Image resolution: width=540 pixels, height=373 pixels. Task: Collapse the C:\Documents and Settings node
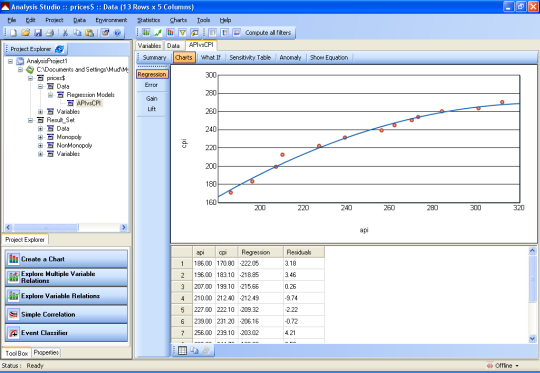click(x=20, y=70)
